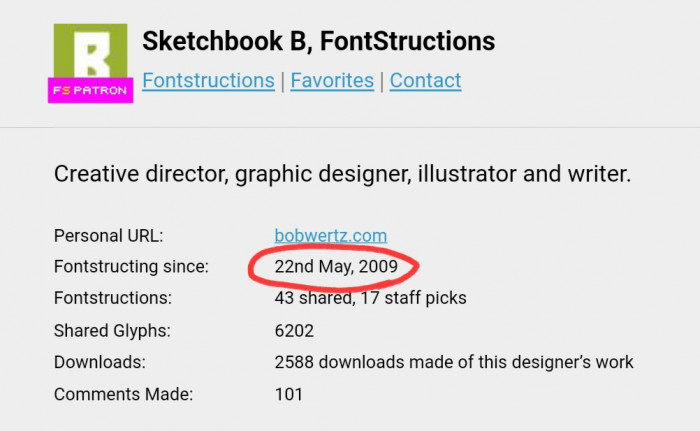Click the Personal URL label
This screenshot has height=431, width=700.
point(108,237)
